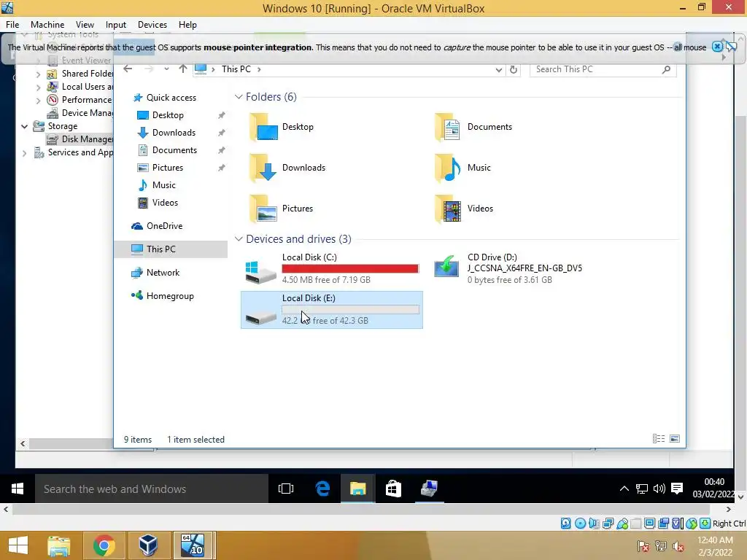
Task: Click Computer Management icon on guest taskbar
Action: point(429,488)
